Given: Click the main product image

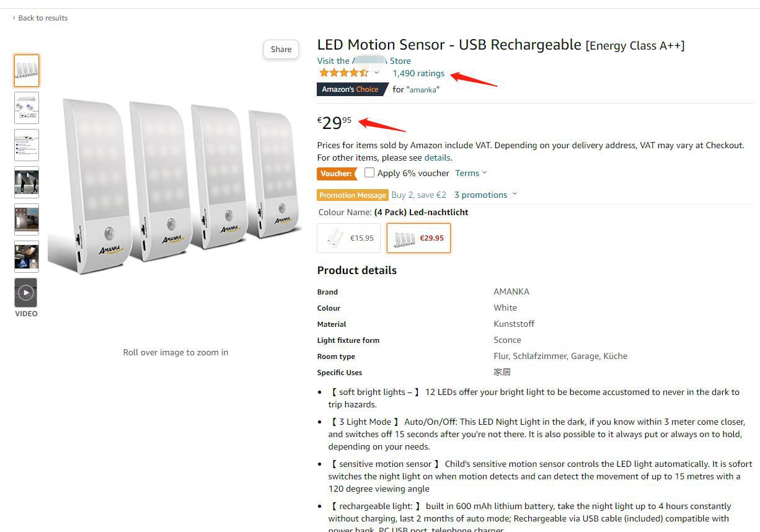Looking at the screenshot, I should click(175, 186).
